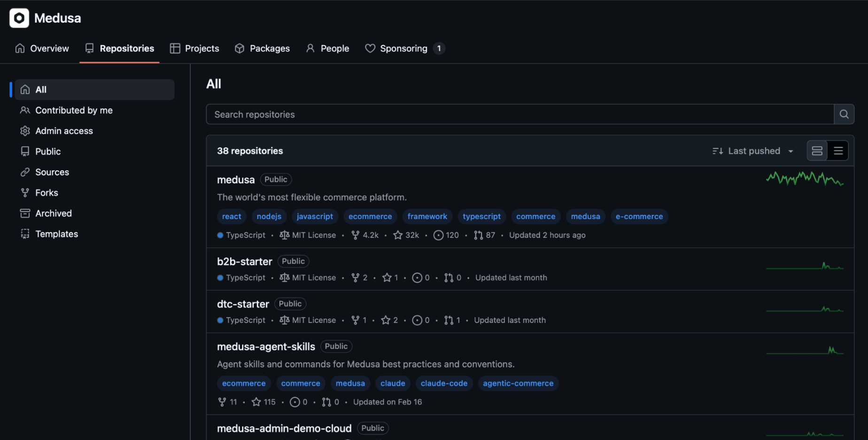The width and height of the screenshot is (868, 440).
Task: Switch to the Projects tab
Action: (x=194, y=48)
